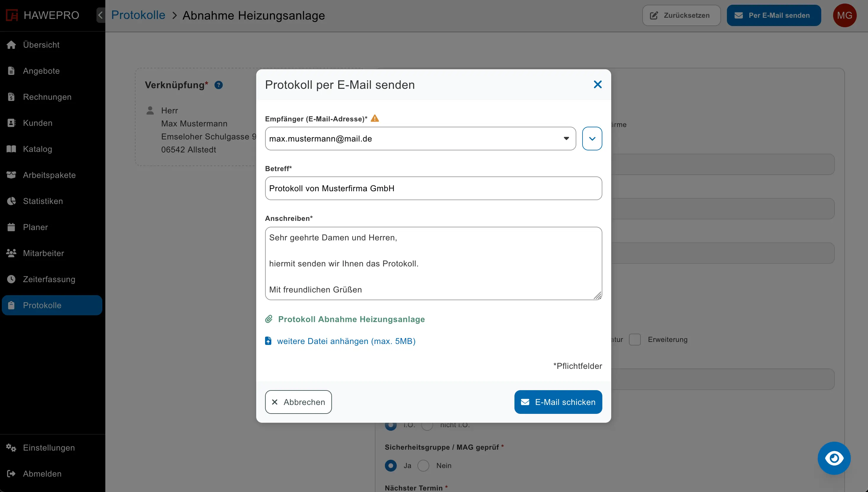Select the Rechnungen invoice icon in sidebar
868x492 pixels.
coord(11,97)
